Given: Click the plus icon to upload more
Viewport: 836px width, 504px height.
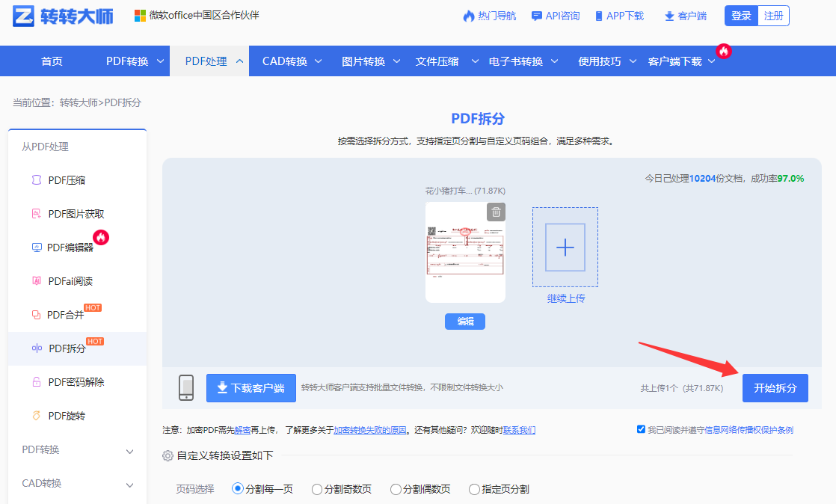Looking at the screenshot, I should [x=565, y=248].
